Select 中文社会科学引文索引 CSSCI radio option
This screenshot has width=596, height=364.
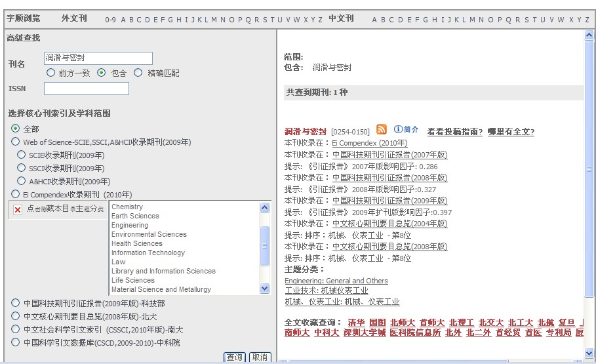pos(15,329)
